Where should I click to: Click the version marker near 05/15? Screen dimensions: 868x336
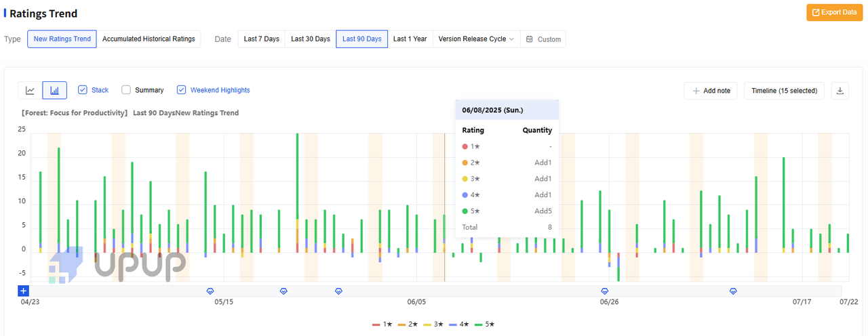(210, 291)
